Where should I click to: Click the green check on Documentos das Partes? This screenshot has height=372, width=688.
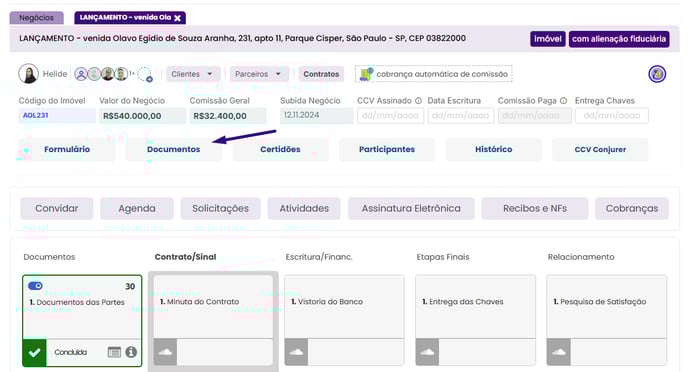pyautogui.click(x=35, y=352)
